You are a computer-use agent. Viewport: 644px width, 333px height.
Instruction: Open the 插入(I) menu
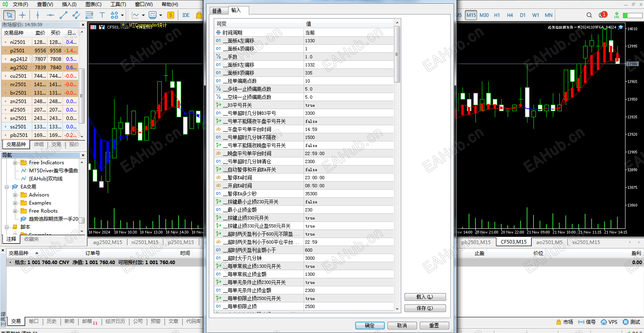[69, 4]
